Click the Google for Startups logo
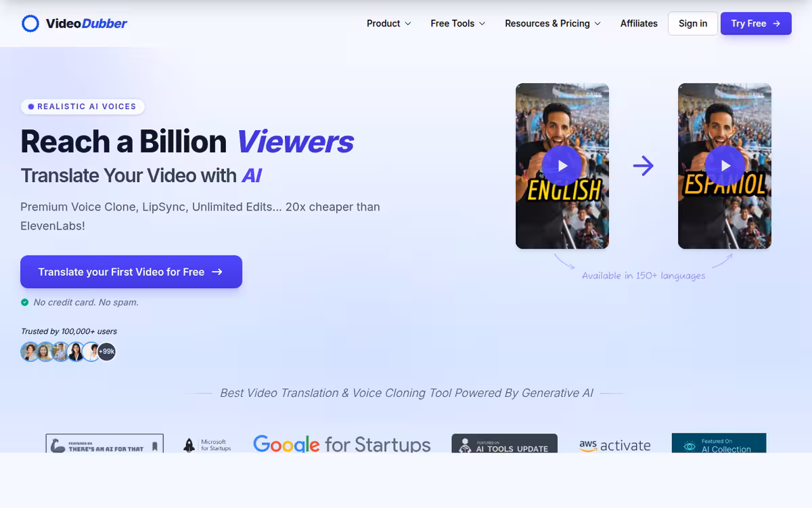Viewport: 812px width, 508px height. [x=342, y=444]
